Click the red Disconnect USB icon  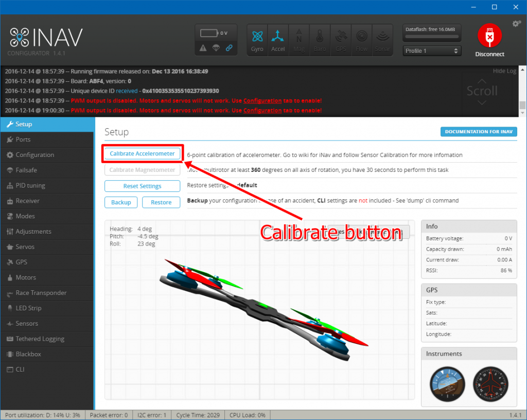tap(489, 37)
